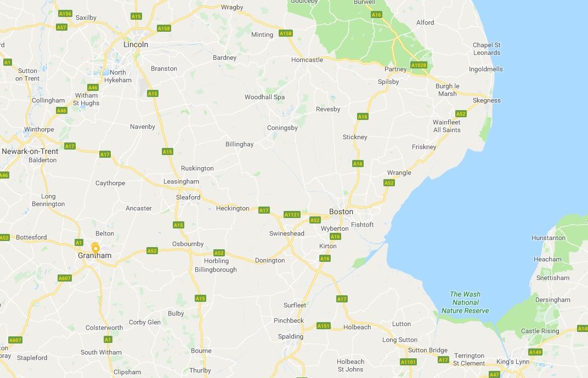Click the A1121 road shield west of Boston

[292, 215]
